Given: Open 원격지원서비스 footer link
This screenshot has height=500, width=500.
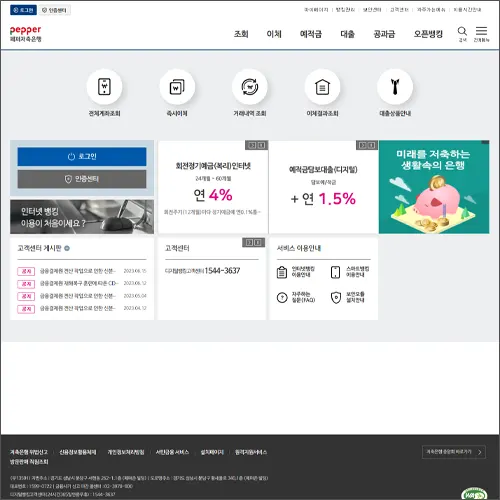Looking at the screenshot, I should coord(251,452).
